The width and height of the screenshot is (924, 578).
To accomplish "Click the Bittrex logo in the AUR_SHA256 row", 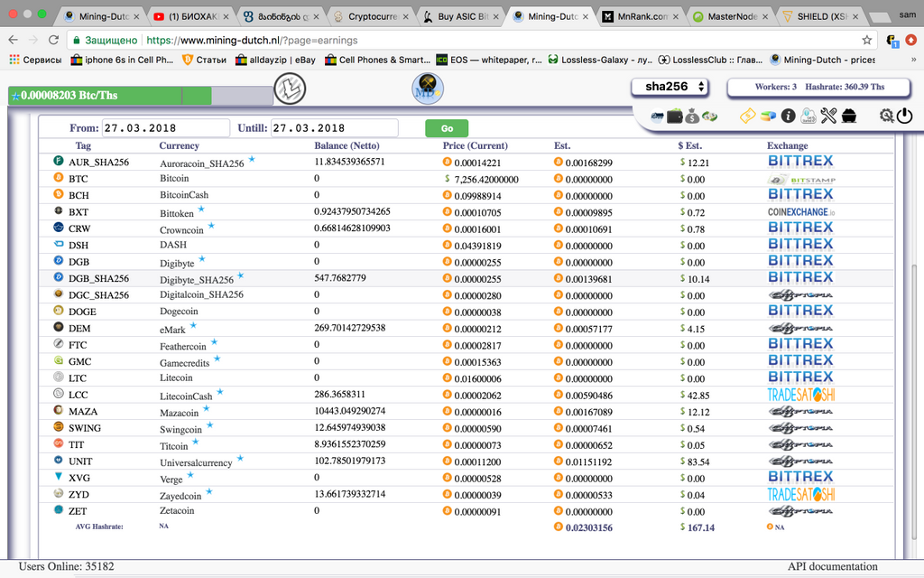I will click(x=800, y=161).
